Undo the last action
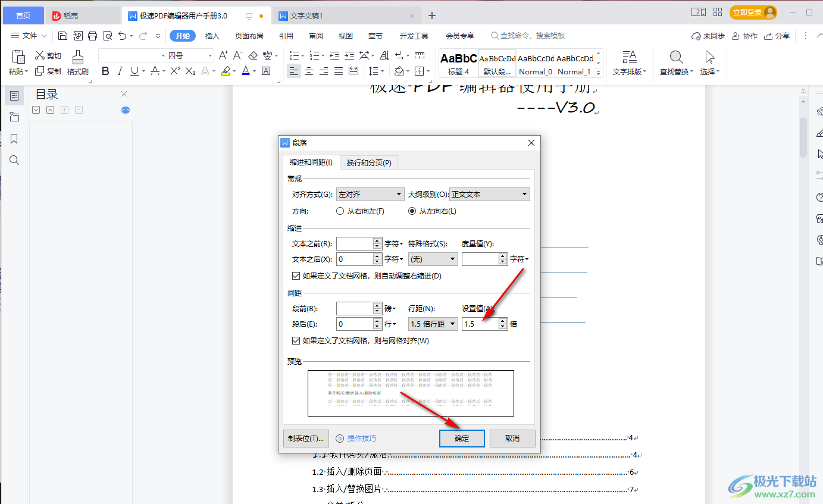Screen dimensions: 823x504 point(122,36)
